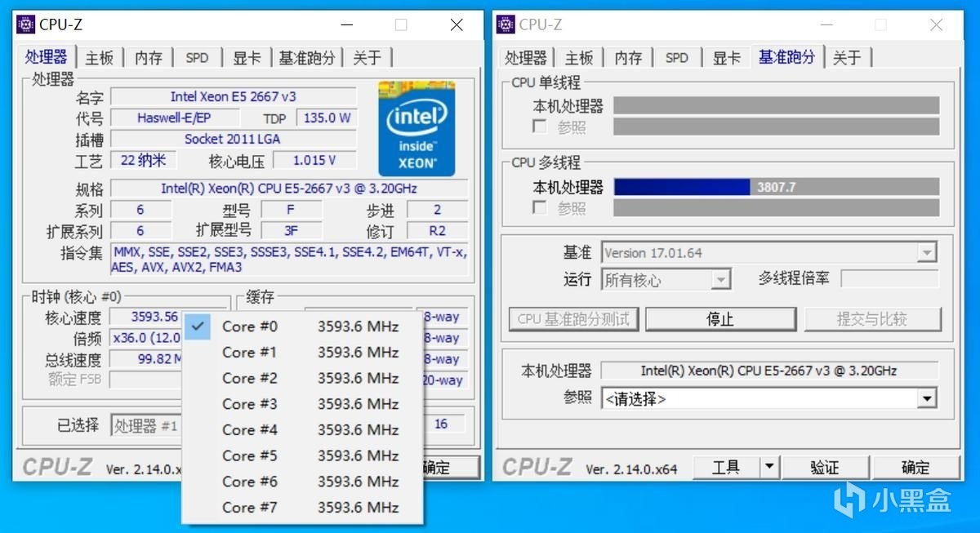
Task: Switch to 处理器 tab in right window
Action: click(525, 57)
